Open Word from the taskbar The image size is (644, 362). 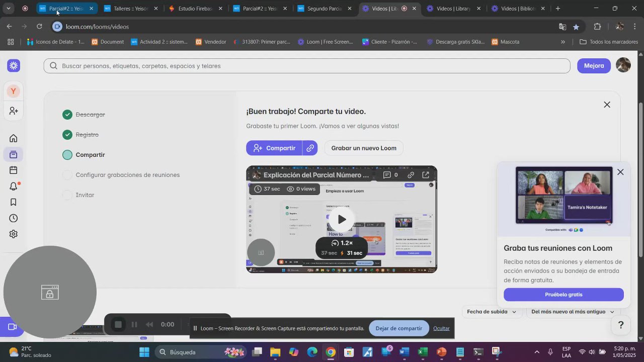pyautogui.click(x=404, y=352)
